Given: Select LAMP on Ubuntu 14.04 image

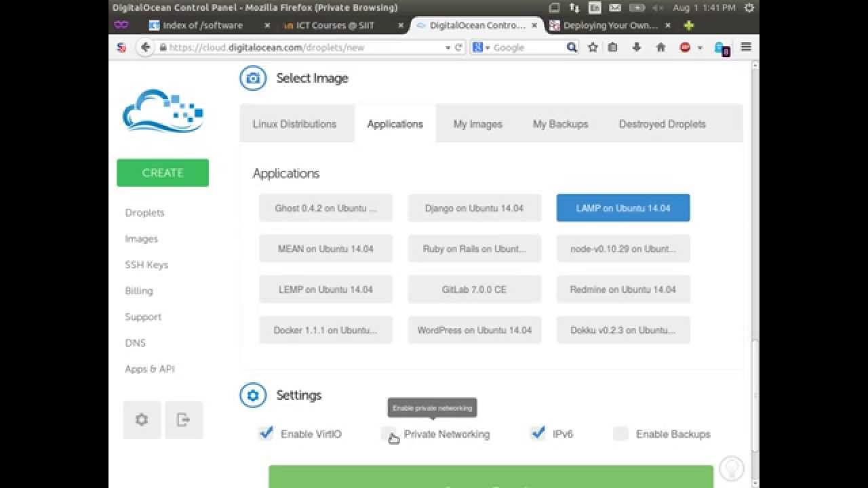Looking at the screenshot, I should click(x=623, y=208).
